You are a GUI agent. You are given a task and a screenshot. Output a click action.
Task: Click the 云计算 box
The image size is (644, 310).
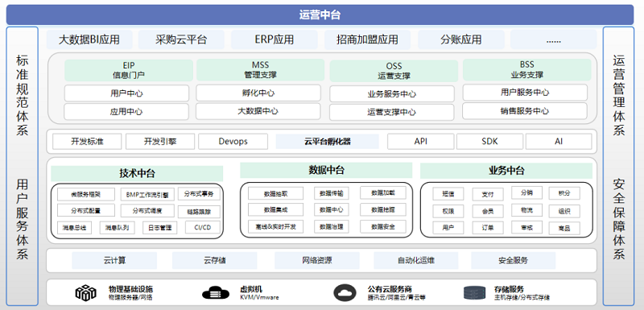tap(114, 261)
